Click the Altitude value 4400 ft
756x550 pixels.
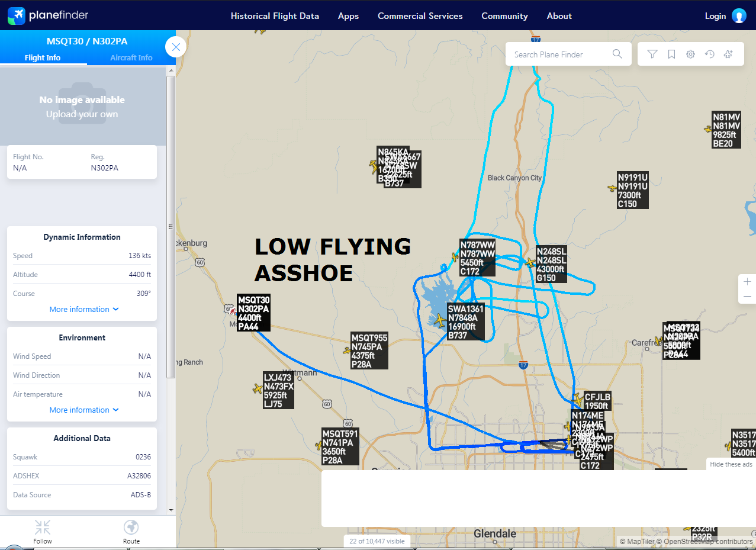[140, 275]
